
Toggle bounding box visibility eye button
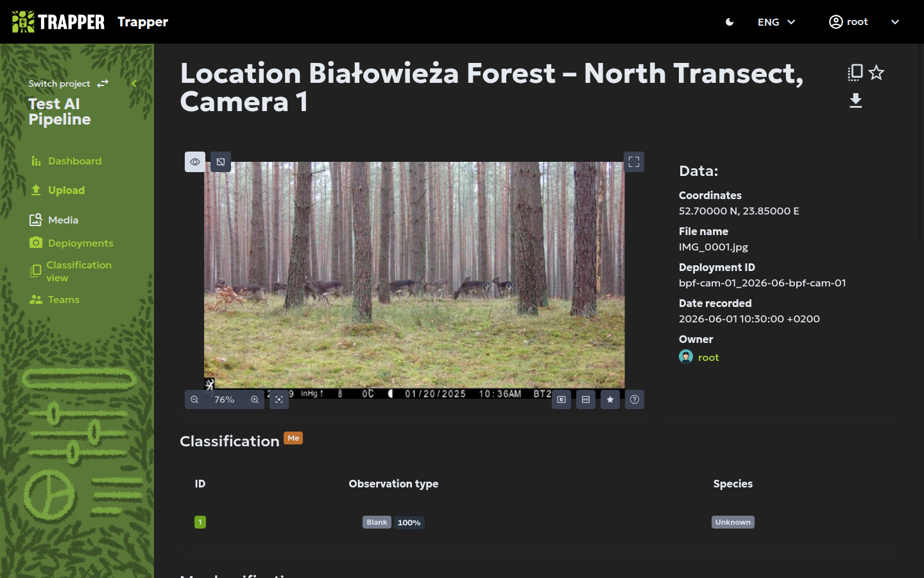coord(195,162)
